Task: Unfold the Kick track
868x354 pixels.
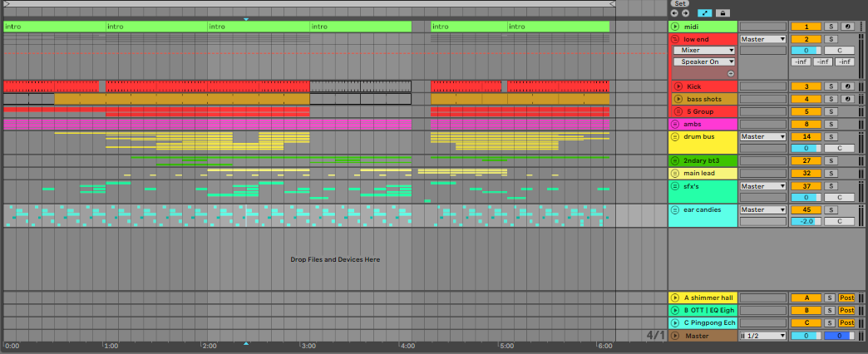Action: point(678,87)
